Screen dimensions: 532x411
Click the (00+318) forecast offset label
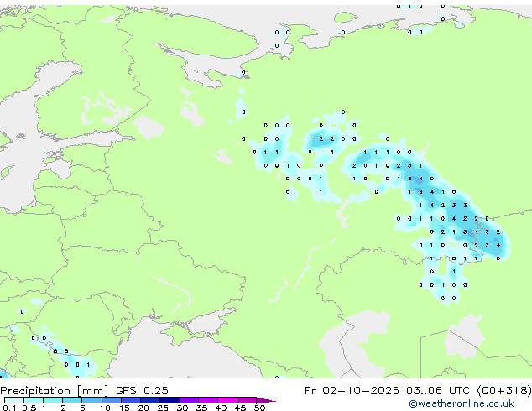[x=504, y=391]
